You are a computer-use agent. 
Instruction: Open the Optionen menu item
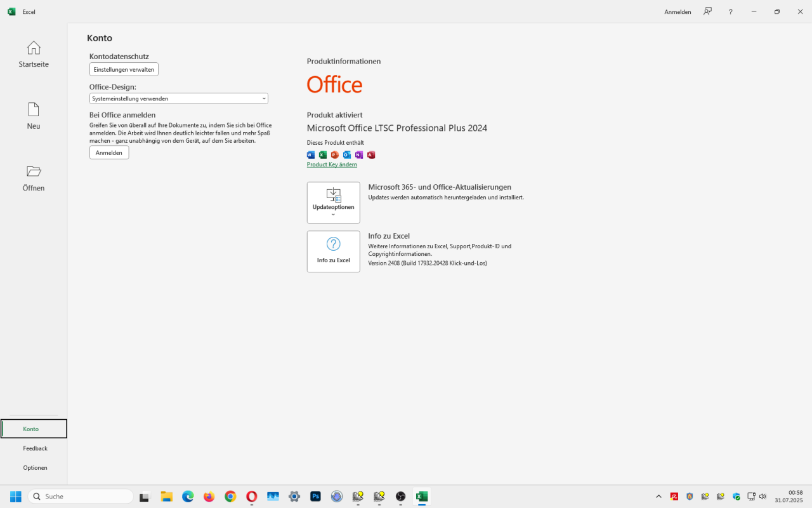click(35, 468)
